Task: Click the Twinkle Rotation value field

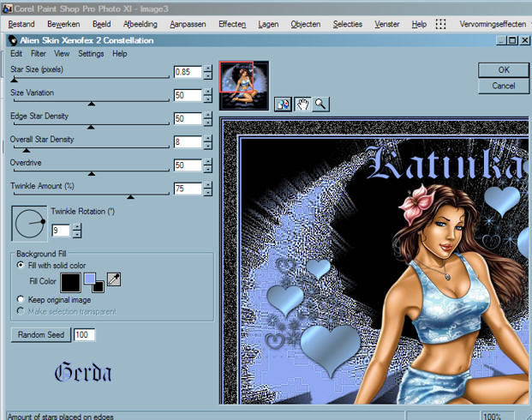Action: (x=61, y=231)
